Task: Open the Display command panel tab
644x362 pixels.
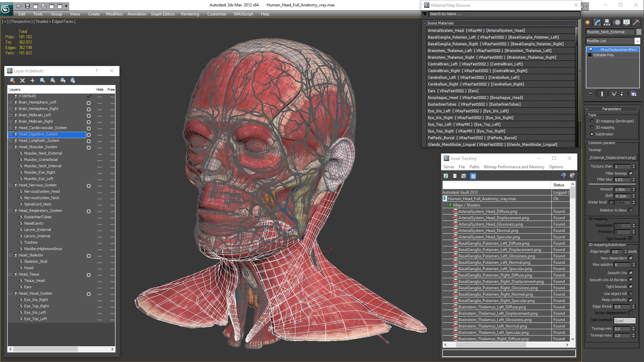Action: tap(626, 22)
